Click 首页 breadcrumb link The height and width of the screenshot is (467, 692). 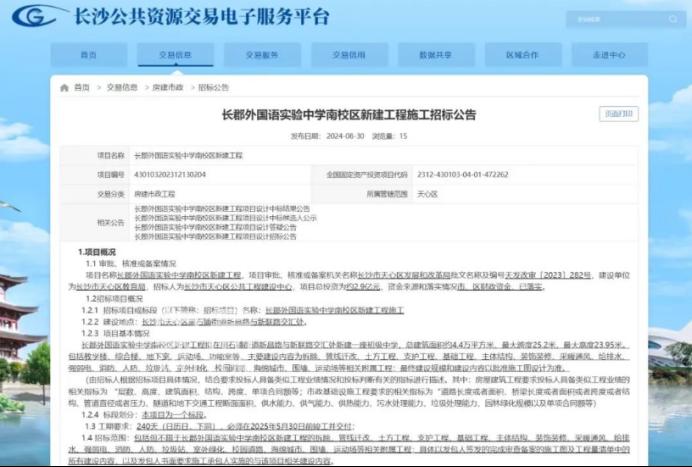[x=82, y=87]
